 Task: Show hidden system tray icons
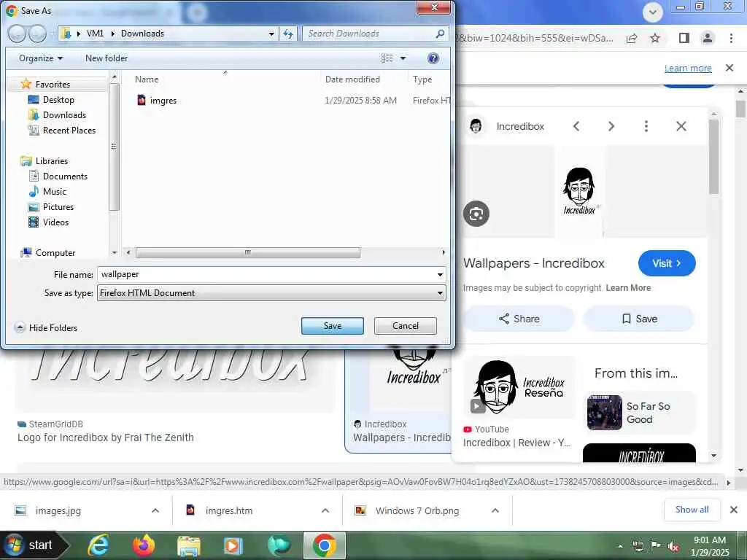(620, 547)
